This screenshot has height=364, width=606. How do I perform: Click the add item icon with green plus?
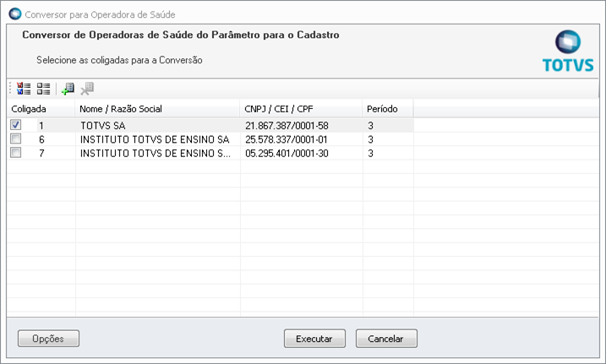68,88
